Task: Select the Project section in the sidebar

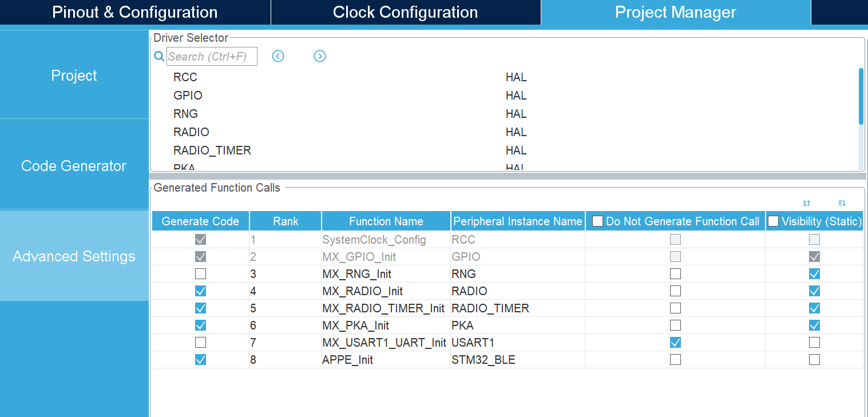Action: pyautogui.click(x=74, y=75)
